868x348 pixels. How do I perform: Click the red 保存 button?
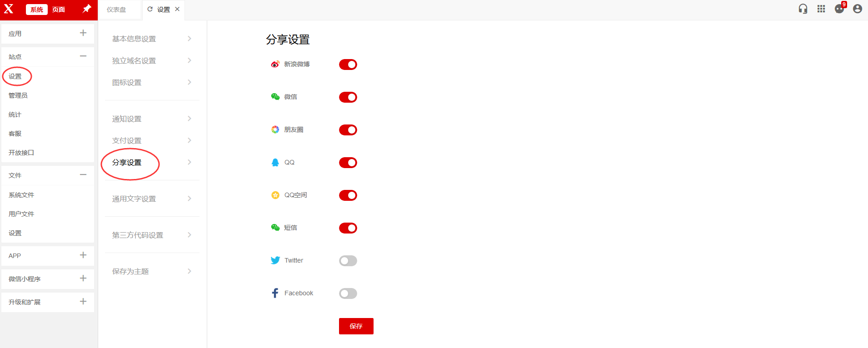pos(356,326)
